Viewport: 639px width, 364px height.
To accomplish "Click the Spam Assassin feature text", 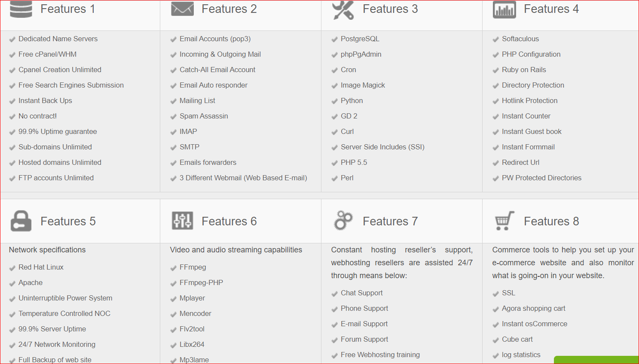I will point(204,116).
